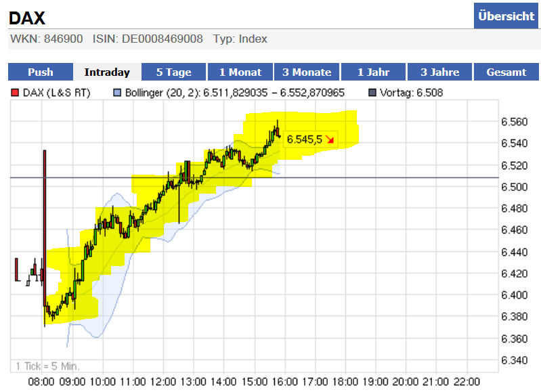Open the 3 Monate tab

click(307, 72)
